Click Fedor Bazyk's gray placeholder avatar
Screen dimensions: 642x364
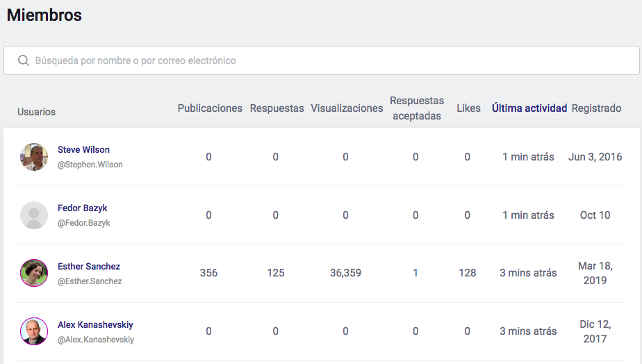click(x=33, y=215)
